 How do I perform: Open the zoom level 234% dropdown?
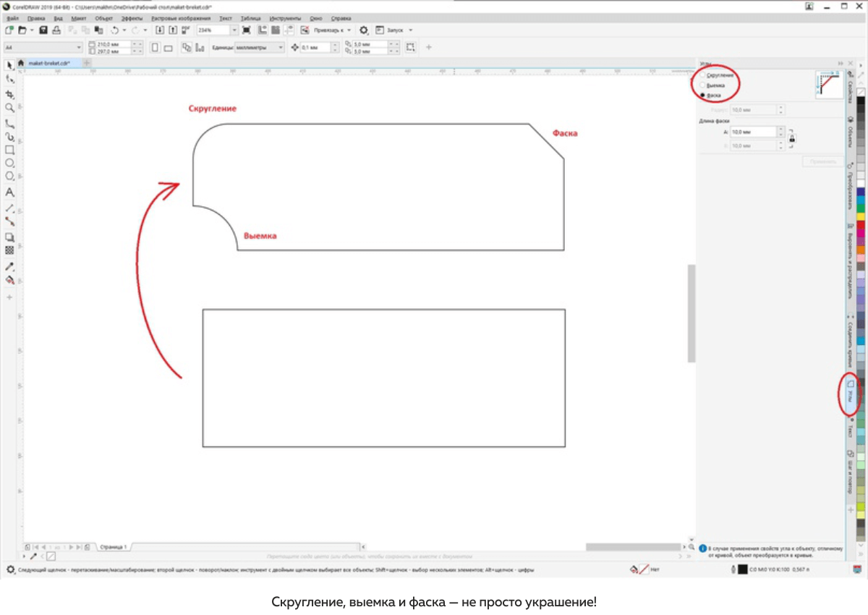[234, 30]
